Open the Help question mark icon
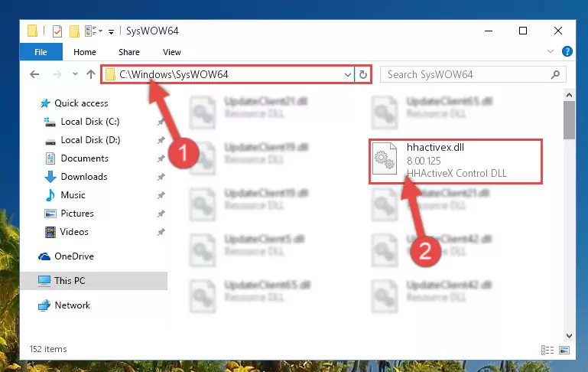 pos(567,51)
